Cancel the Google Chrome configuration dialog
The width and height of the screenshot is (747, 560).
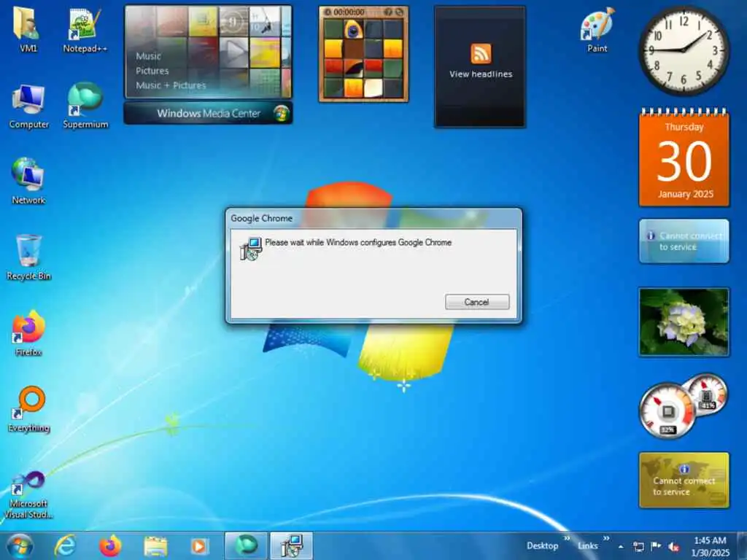477,302
